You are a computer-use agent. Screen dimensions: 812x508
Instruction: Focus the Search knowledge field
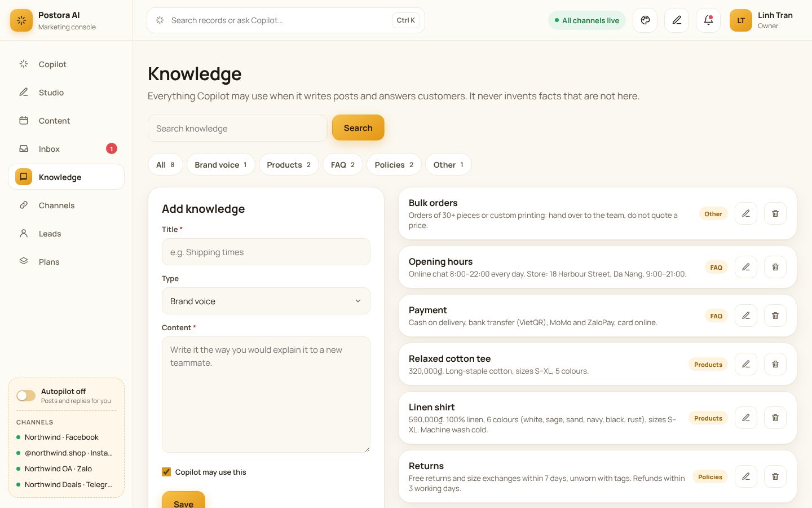(x=237, y=128)
